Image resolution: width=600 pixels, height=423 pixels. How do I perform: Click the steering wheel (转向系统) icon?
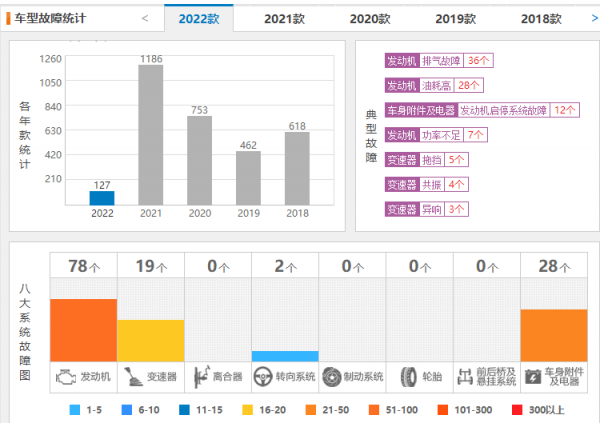[263, 377]
